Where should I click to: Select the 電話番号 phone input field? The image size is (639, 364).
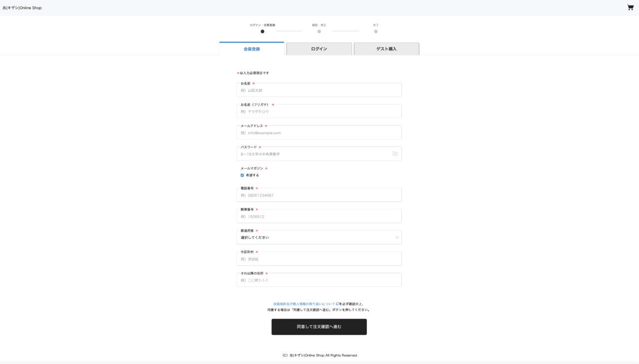[319, 195]
